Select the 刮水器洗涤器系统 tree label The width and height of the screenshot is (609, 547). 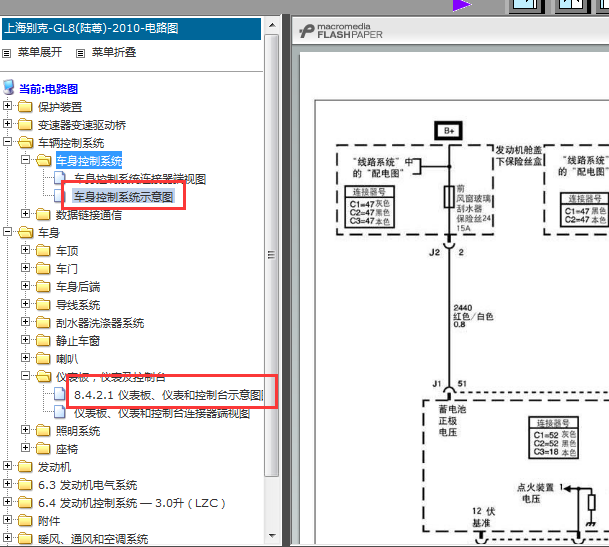(x=100, y=323)
